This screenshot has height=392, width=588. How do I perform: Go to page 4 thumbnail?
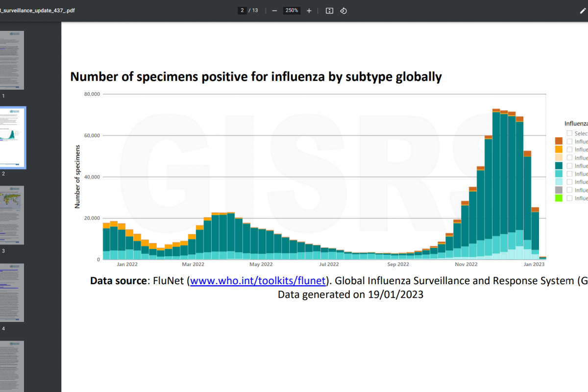[x=12, y=293]
